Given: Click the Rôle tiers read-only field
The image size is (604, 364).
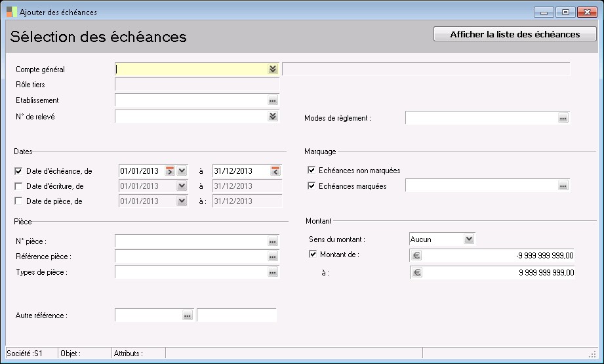Looking at the screenshot, I should tap(197, 85).
